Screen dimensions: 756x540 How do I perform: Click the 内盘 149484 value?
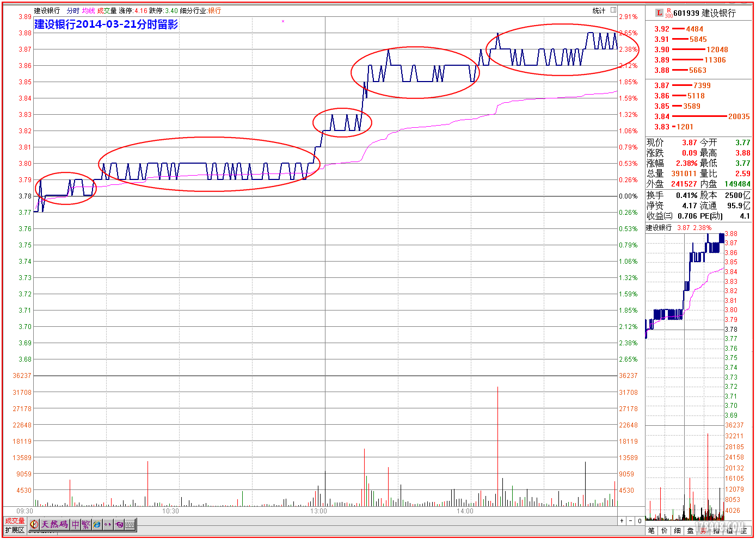[x=737, y=184]
